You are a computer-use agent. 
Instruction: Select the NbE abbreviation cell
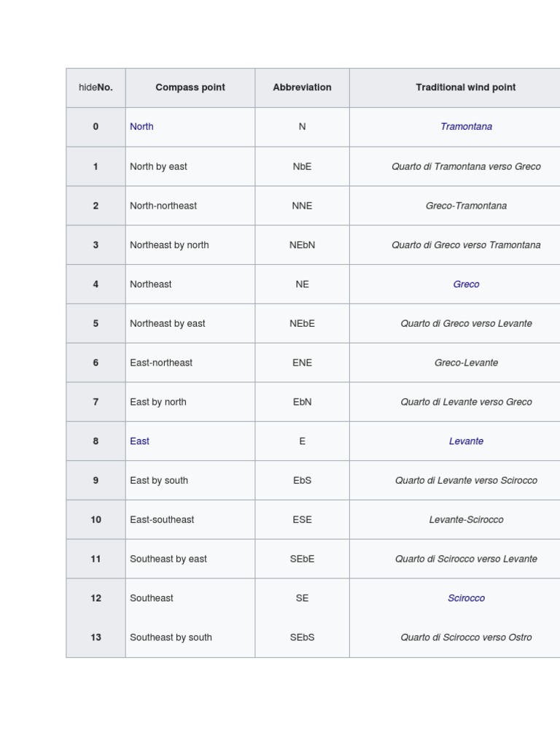[303, 166]
